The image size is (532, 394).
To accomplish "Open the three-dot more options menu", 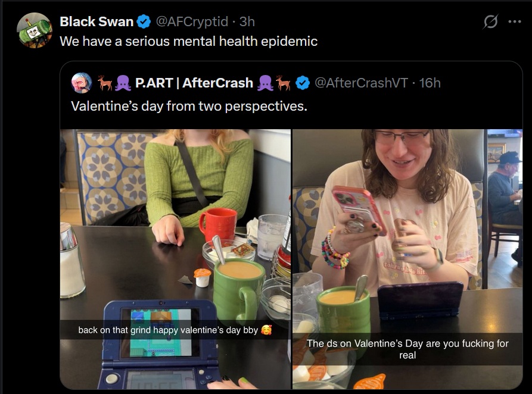I will [x=515, y=21].
